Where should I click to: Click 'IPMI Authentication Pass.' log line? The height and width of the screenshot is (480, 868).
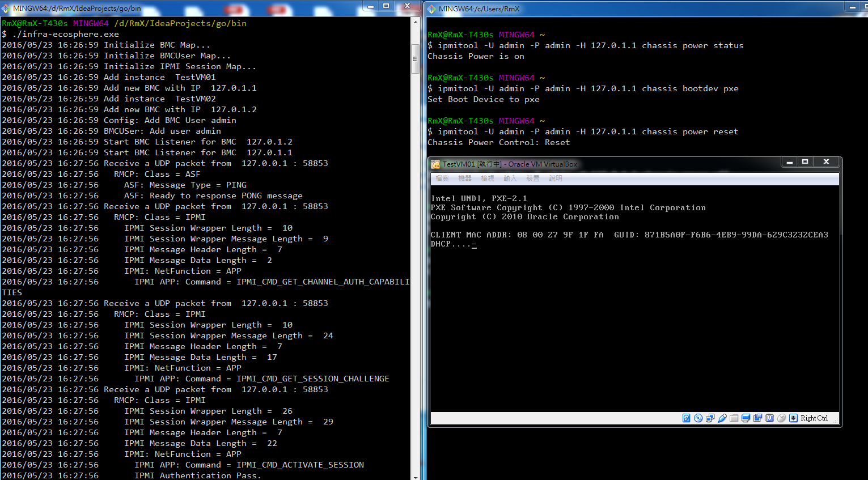(132, 475)
